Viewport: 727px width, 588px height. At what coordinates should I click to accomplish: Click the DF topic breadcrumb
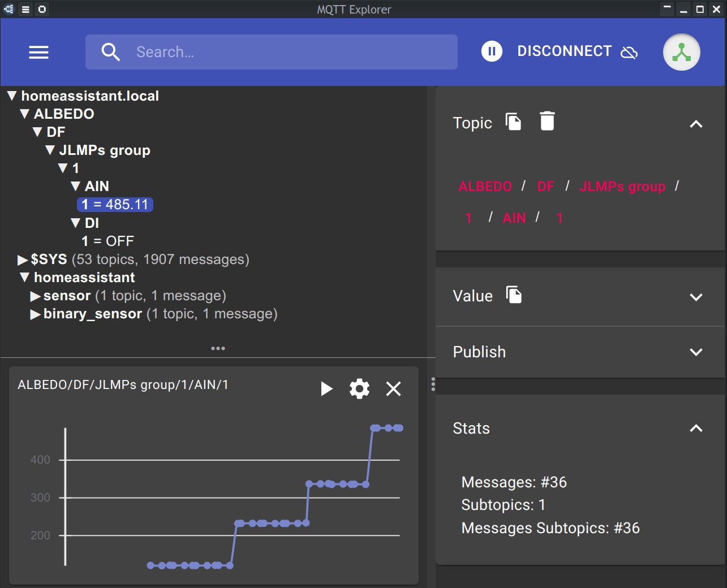coord(545,187)
